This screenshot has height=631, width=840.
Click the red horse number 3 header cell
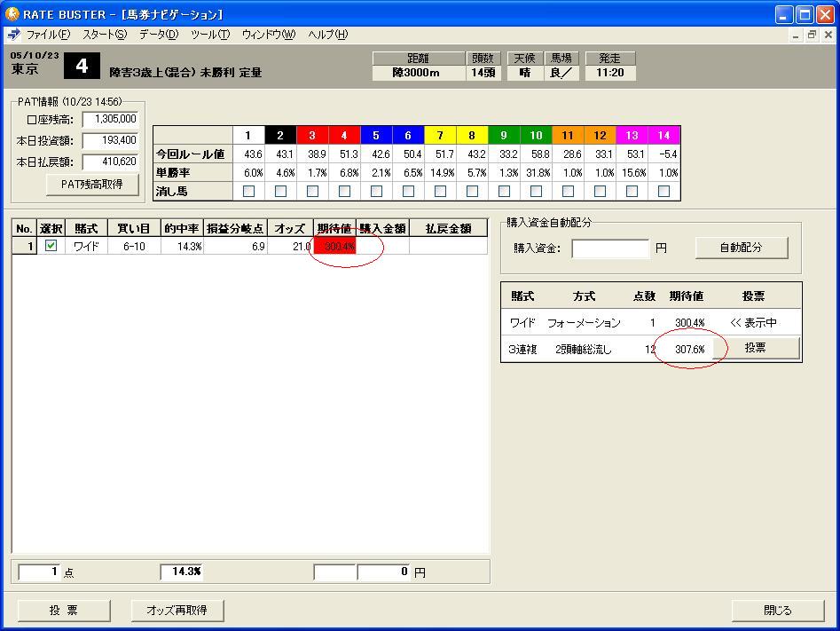coord(312,135)
